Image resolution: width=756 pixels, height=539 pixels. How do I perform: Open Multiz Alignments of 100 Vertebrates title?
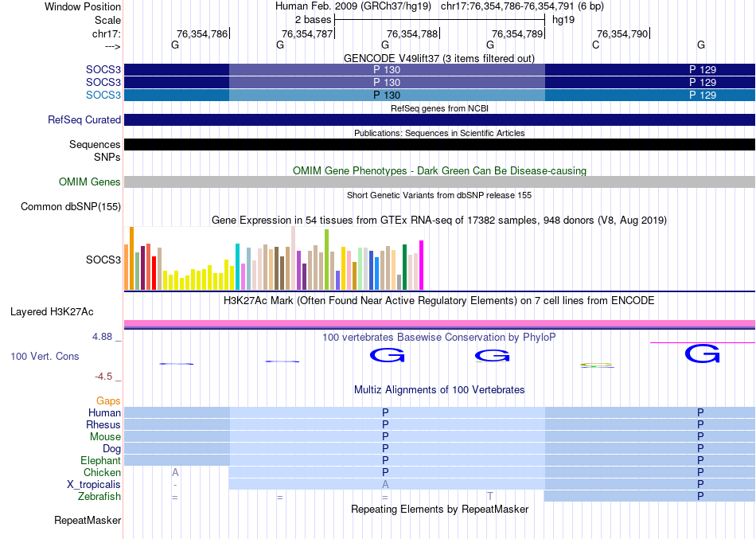(439, 390)
